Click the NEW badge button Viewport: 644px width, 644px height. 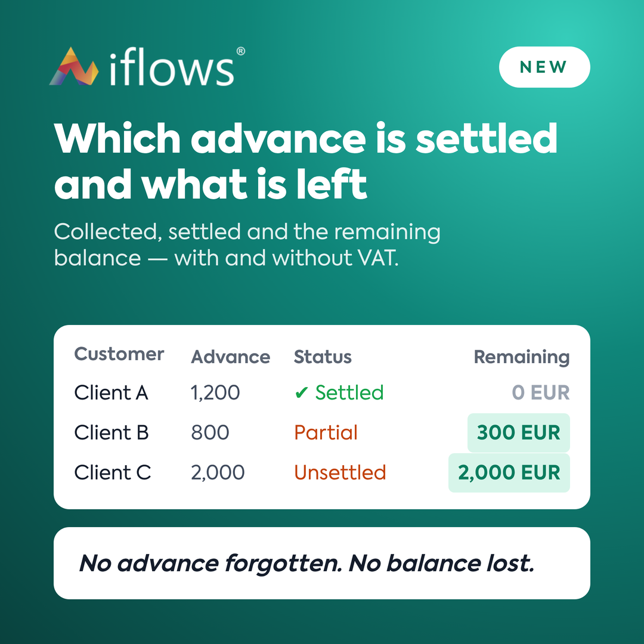click(x=544, y=67)
